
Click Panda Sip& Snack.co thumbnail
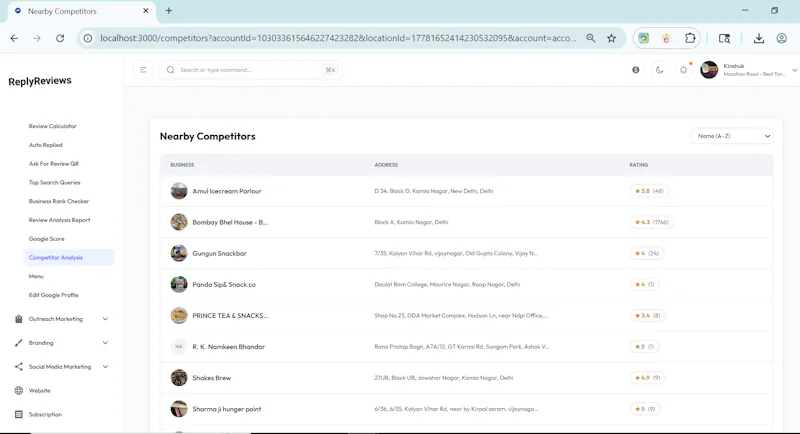point(179,284)
